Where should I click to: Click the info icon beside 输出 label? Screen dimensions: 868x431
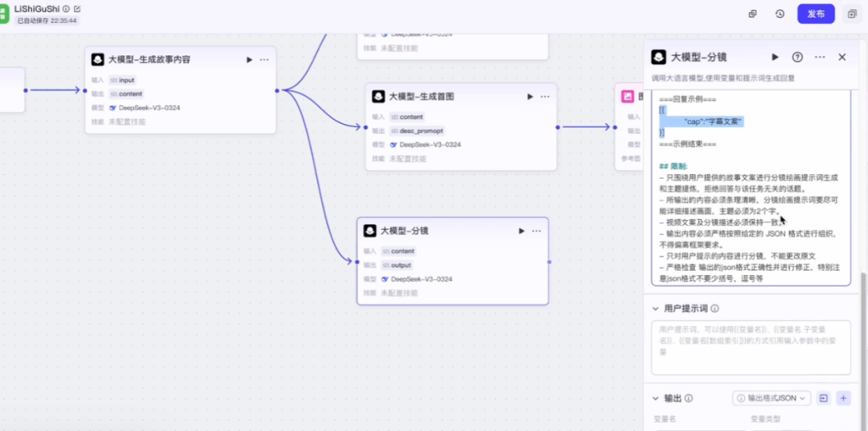(689, 398)
